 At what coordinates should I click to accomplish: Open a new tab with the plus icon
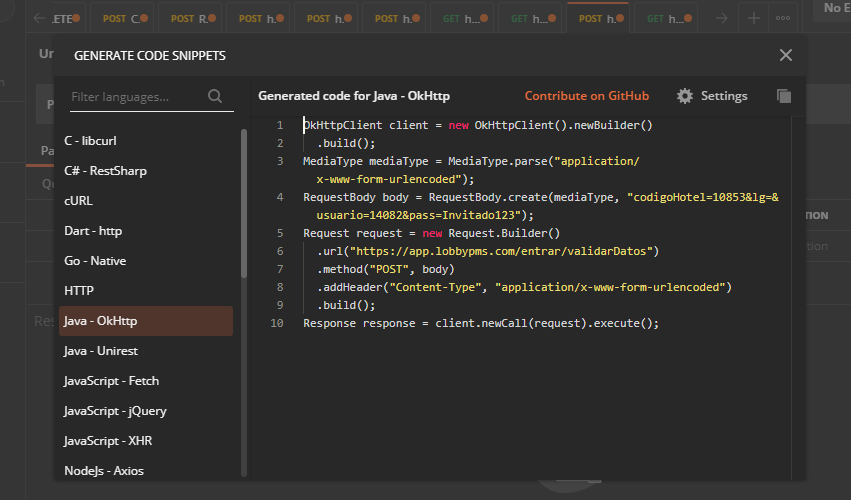click(x=752, y=18)
